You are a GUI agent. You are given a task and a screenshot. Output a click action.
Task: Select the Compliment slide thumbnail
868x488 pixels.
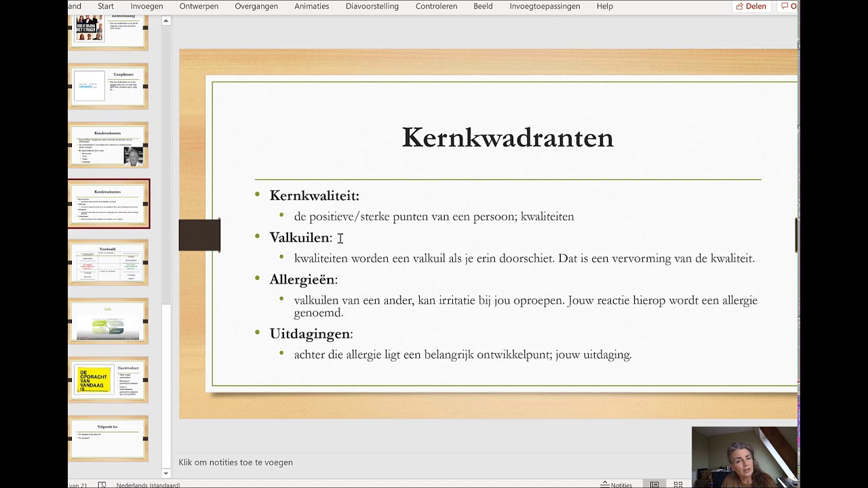[x=108, y=86]
